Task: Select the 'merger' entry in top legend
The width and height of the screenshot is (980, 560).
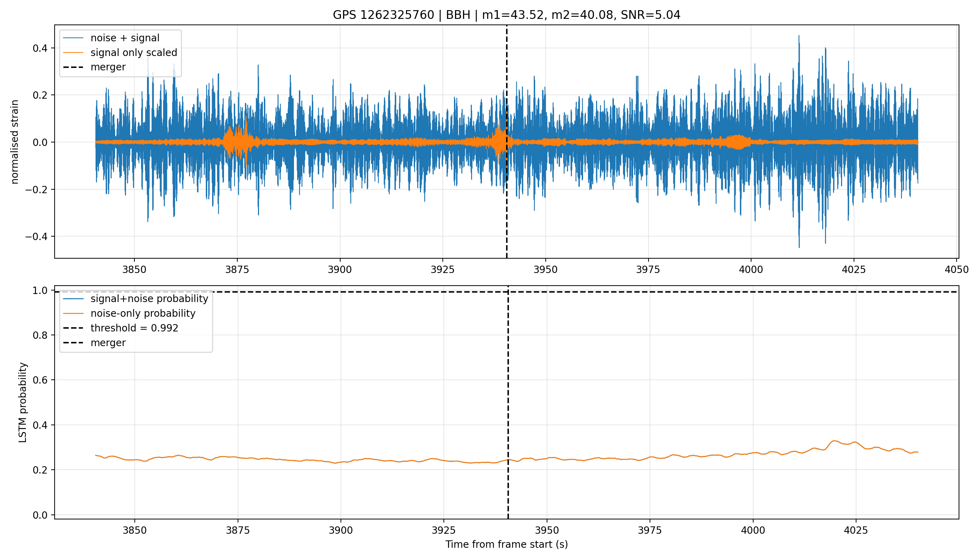Action: coord(108,67)
